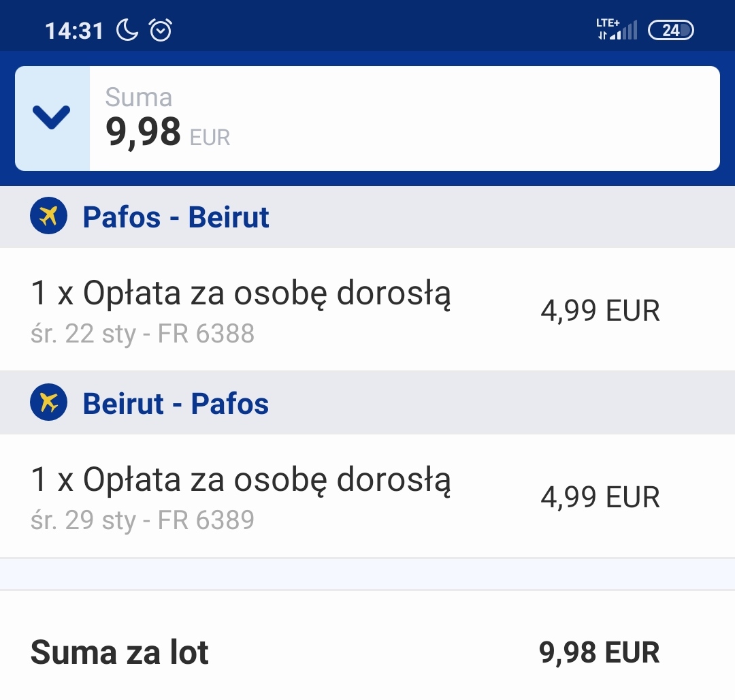Collapse the Suma price summary chevron
The height and width of the screenshot is (700, 735).
pos(52,118)
